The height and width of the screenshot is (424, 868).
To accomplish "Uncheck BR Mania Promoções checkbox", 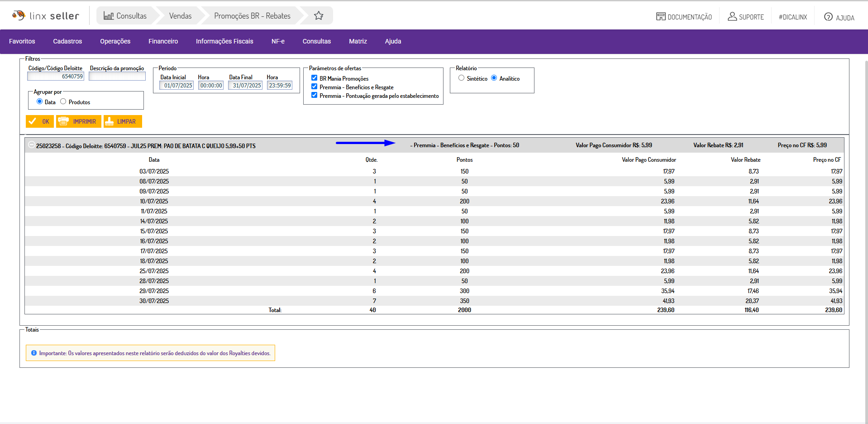I will 314,78.
